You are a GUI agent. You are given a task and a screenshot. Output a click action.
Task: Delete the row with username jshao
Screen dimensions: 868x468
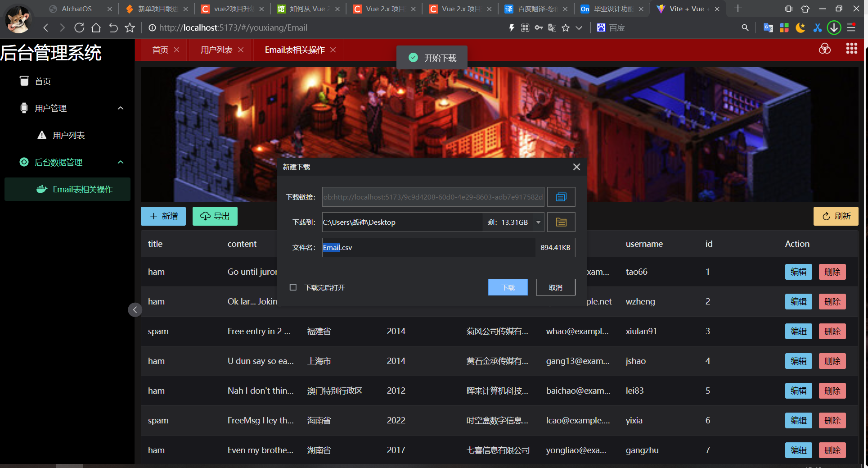click(x=832, y=361)
